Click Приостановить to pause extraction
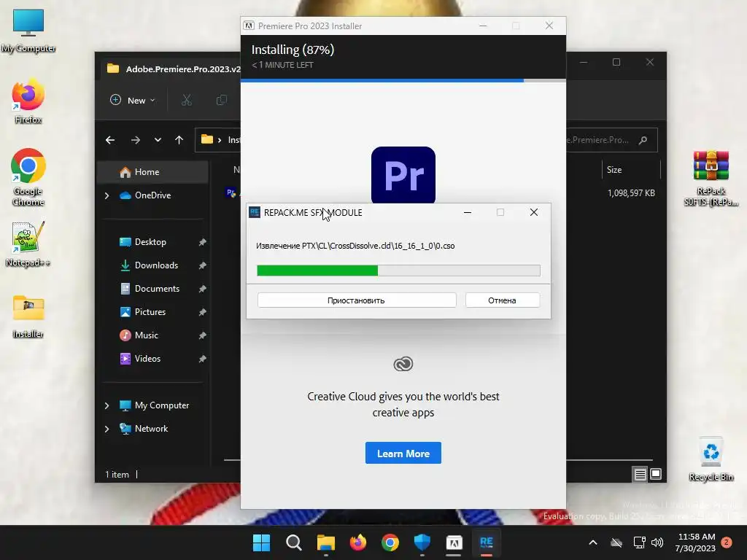Image resolution: width=747 pixels, height=560 pixels. coord(356,300)
